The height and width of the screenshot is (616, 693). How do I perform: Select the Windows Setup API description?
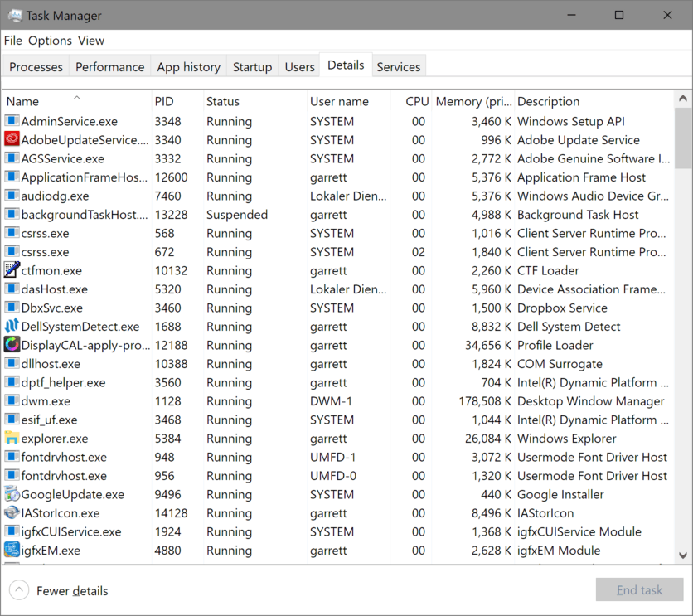pyautogui.click(x=571, y=121)
